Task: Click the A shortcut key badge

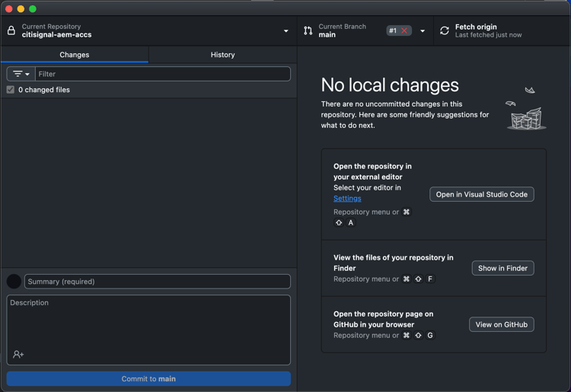Action: [351, 223]
